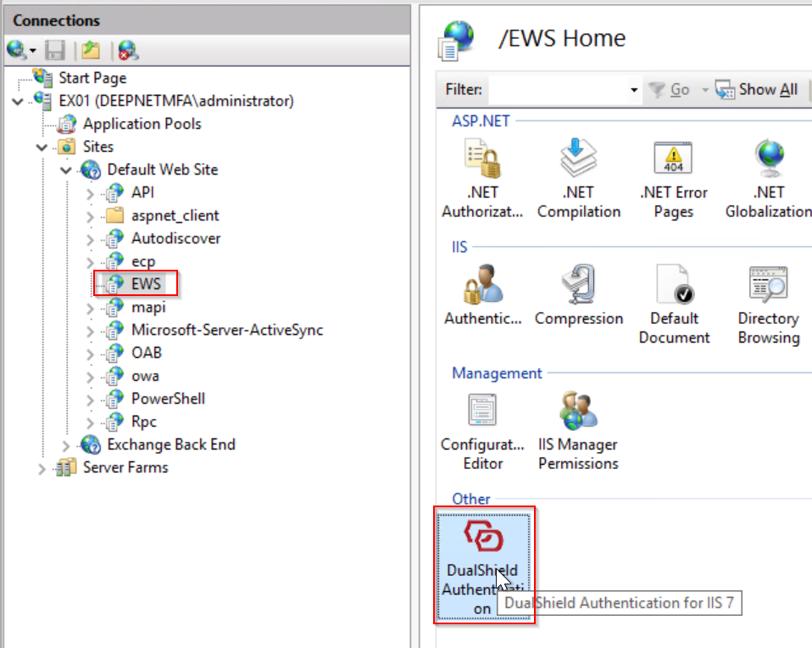Collapse the Default Web Site node
Image resolution: width=812 pixels, height=648 pixels.
click(x=66, y=170)
